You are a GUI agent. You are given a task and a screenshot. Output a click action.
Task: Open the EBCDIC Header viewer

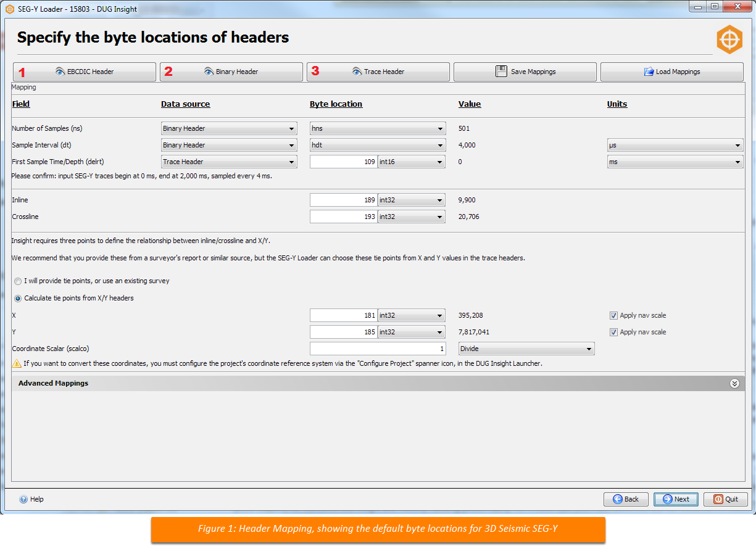(x=85, y=72)
